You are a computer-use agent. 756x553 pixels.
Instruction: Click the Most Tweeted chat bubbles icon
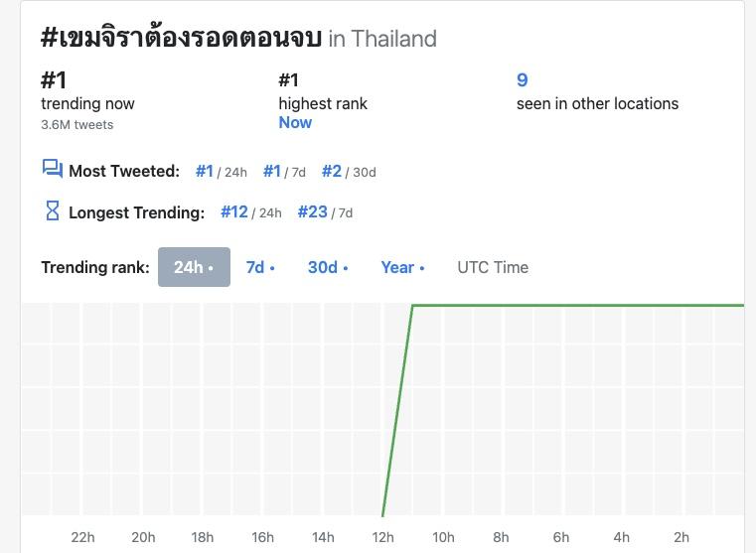tap(52, 169)
